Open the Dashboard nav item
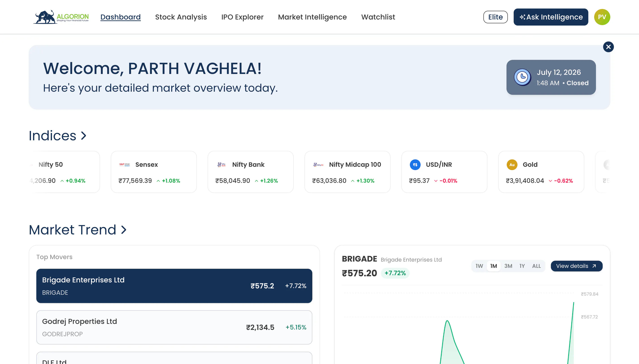The image size is (639, 364). coord(120,17)
